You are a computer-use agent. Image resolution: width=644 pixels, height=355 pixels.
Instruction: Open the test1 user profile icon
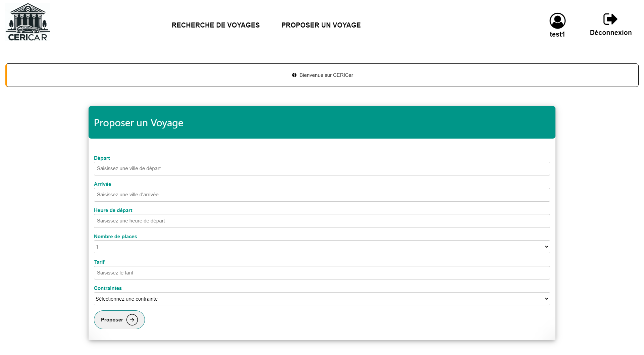557,21
